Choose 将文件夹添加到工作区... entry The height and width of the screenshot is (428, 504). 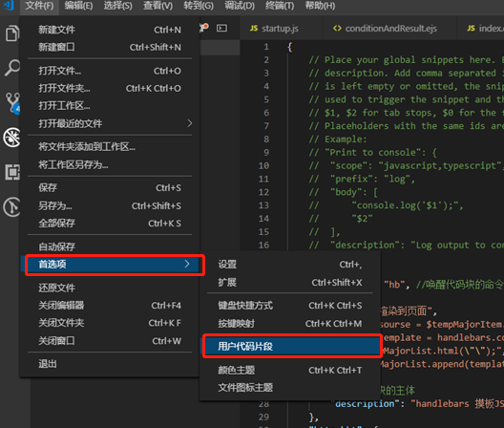point(109,147)
